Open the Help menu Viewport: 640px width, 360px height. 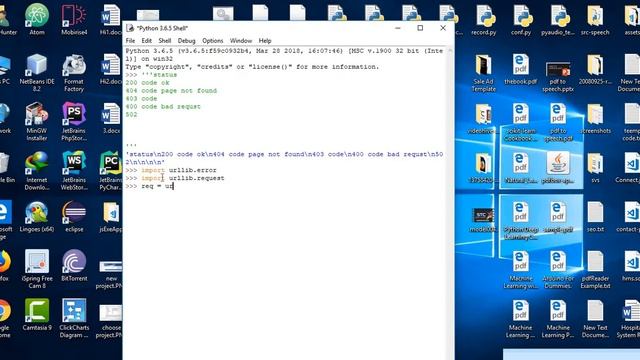click(265, 41)
